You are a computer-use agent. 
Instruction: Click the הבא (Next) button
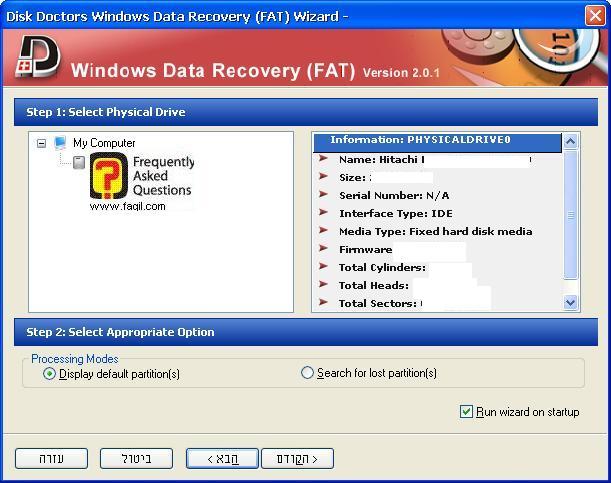pyautogui.click(x=223, y=458)
